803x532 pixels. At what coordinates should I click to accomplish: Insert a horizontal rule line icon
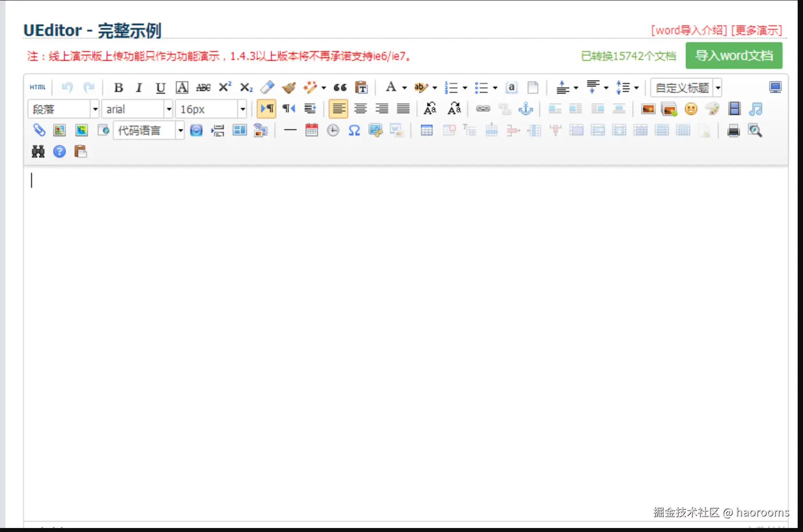pos(290,130)
